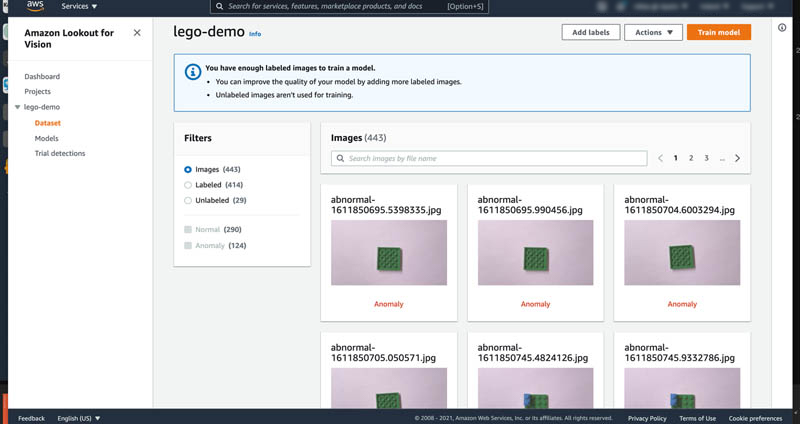Open the Actions dropdown
Viewport: 800px width, 424px height.
653,32
